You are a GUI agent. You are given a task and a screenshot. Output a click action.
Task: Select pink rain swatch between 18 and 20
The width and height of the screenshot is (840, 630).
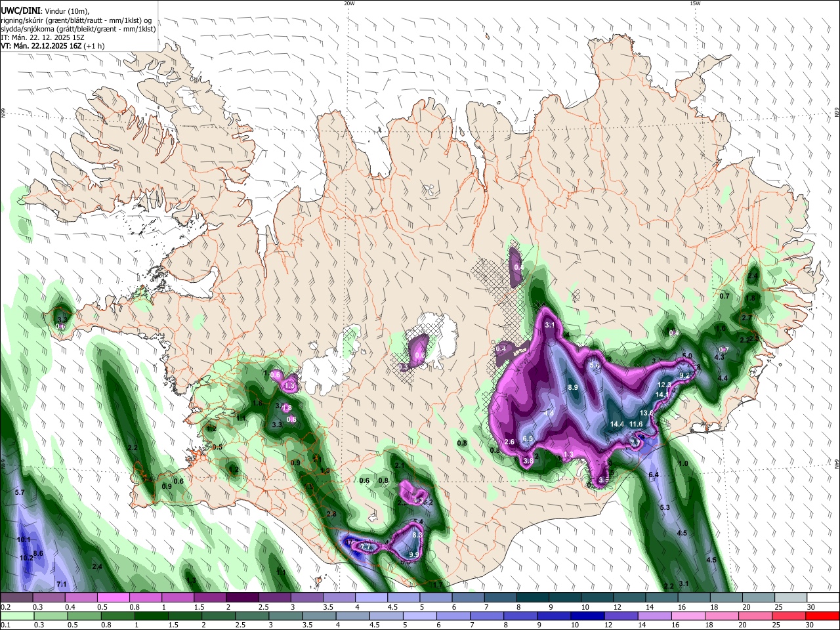tap(723, 616)
